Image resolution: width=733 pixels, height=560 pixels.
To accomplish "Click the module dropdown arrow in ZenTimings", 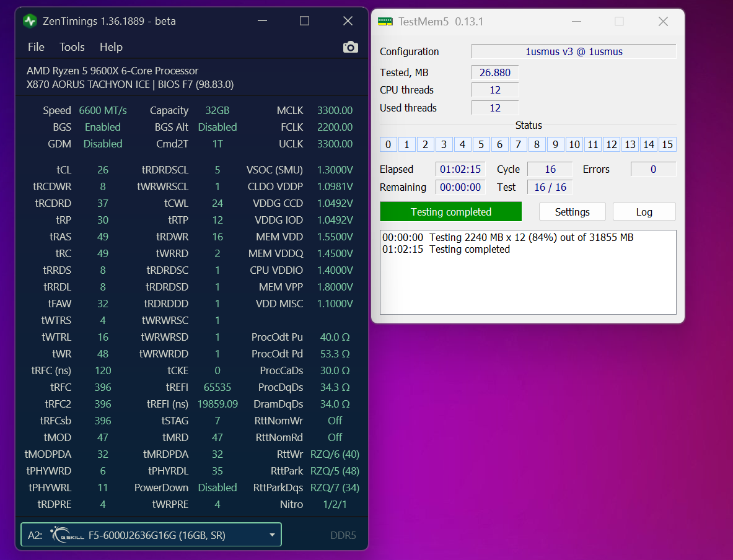I will (272, 535).
